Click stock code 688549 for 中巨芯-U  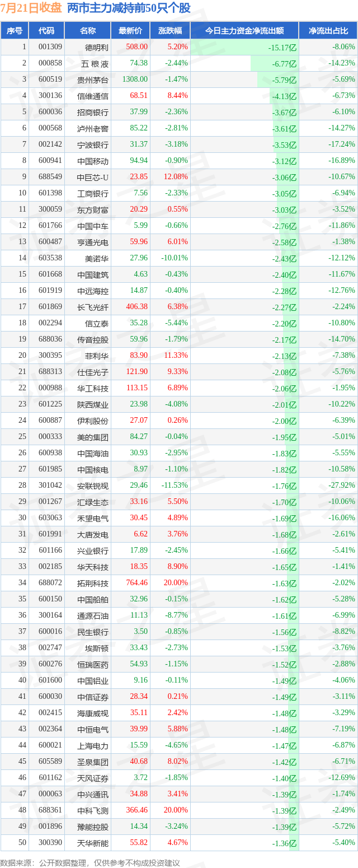[51, 177]
